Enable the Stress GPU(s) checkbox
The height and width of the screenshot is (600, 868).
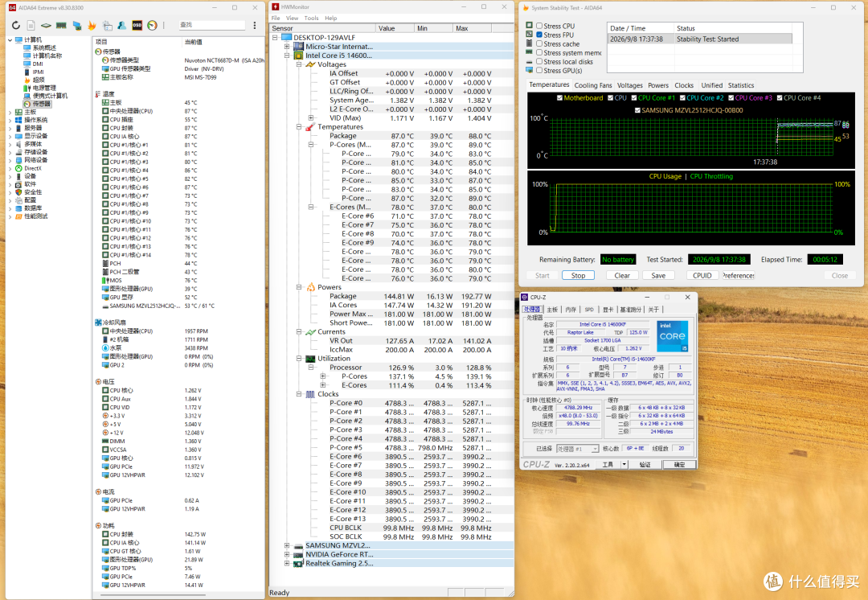pyautogui.click(x=539, y=70)
